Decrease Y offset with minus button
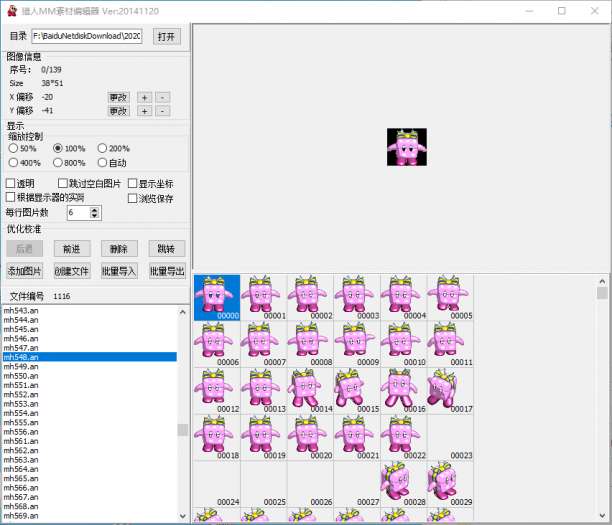This screenshot has height=525, width=612. (x=162, y=111)
